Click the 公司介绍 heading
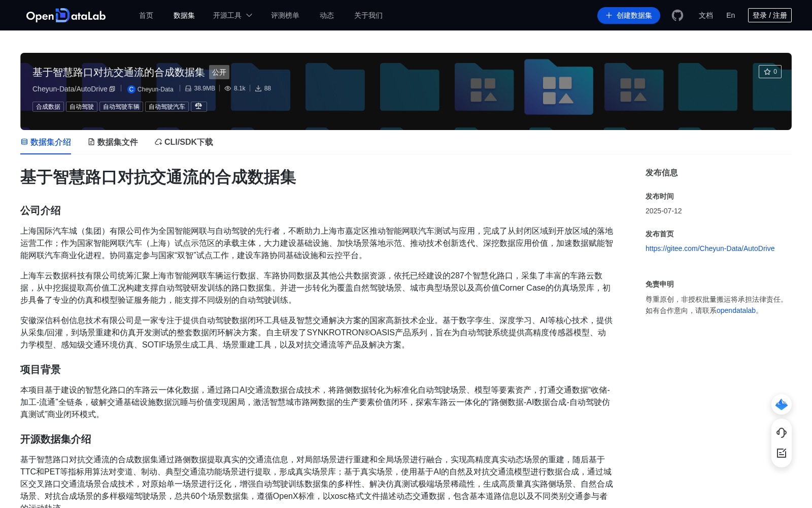 (x=41, y=210)
